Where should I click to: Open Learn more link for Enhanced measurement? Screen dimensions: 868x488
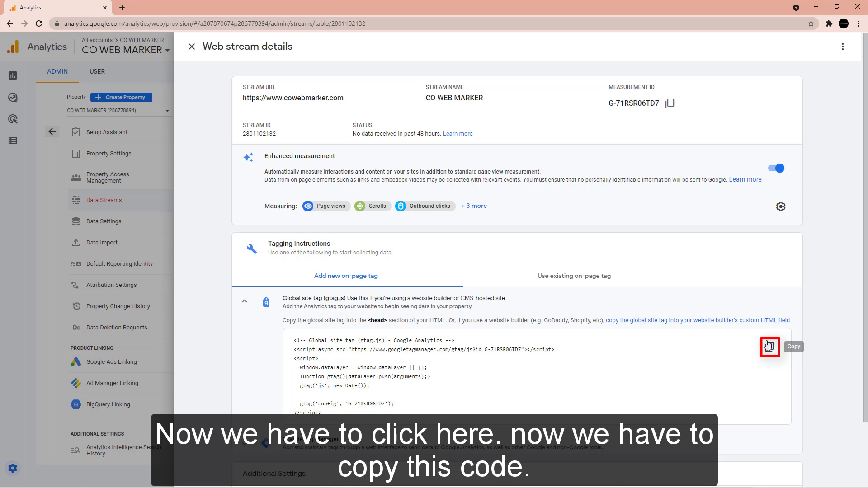click(x=745, y=179)
